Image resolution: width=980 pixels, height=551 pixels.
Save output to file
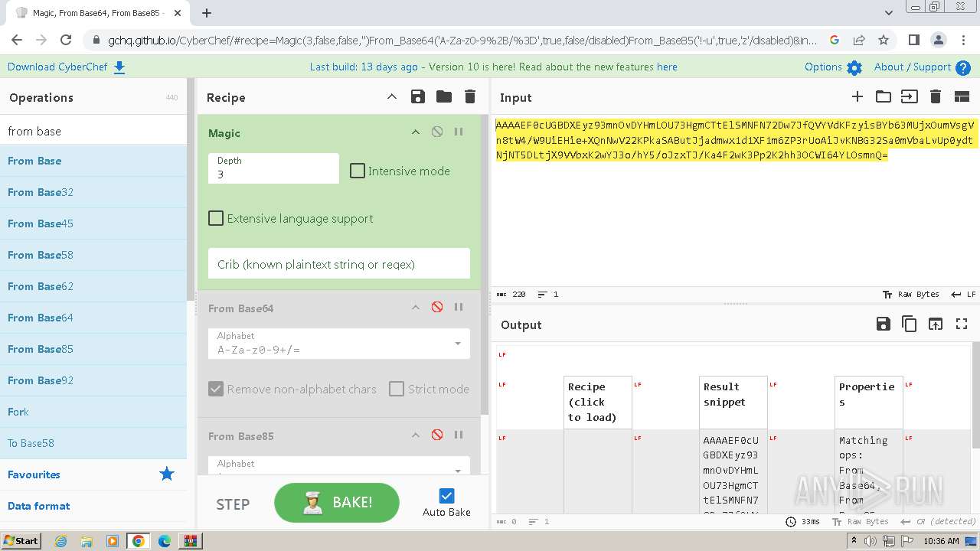point(883,324)
